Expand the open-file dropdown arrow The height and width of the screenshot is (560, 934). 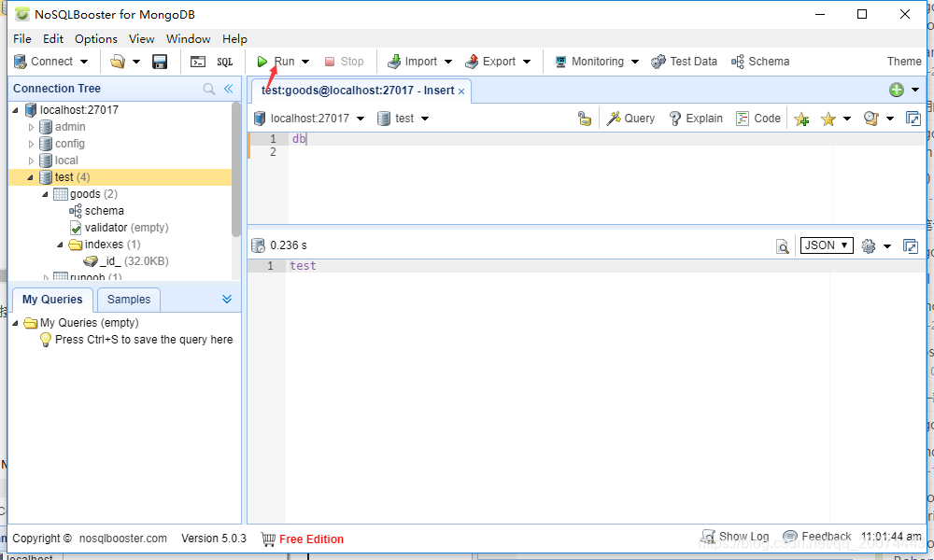135,62
